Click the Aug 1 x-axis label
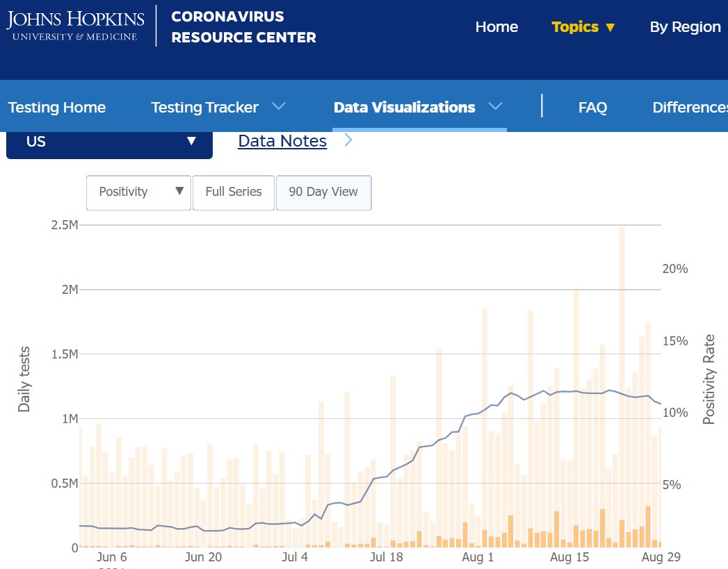Viewport: 728px width, 569px height. point(478,557)
